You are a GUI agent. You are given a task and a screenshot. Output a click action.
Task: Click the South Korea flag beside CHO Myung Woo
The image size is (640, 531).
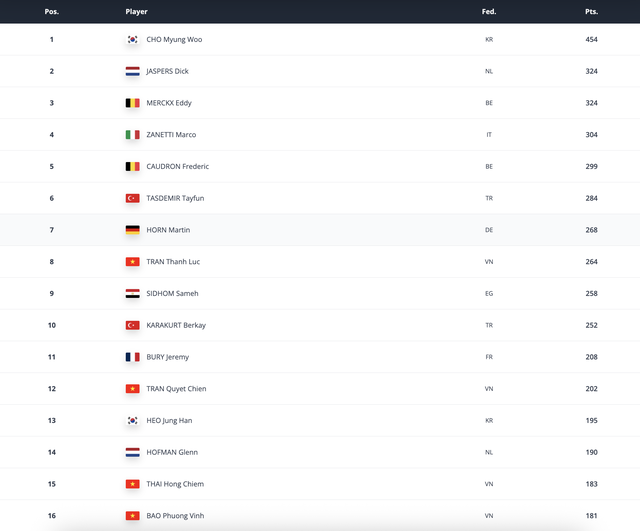132,40
